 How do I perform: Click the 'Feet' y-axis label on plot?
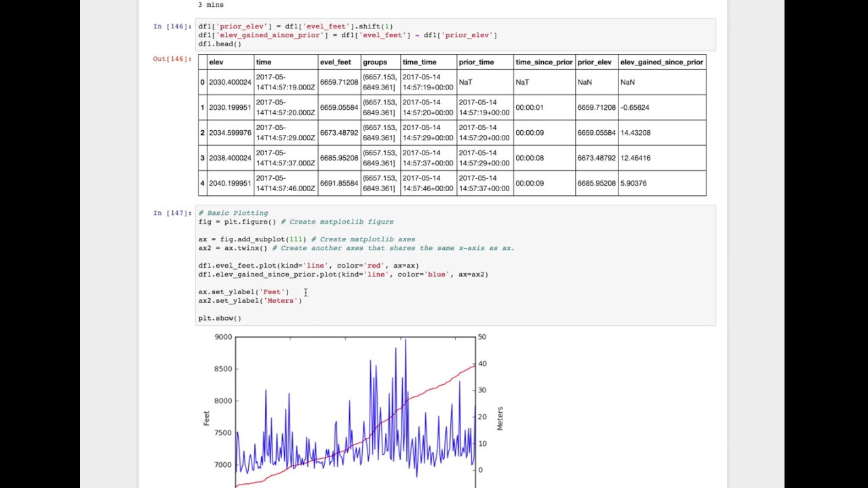click(207, 418)
